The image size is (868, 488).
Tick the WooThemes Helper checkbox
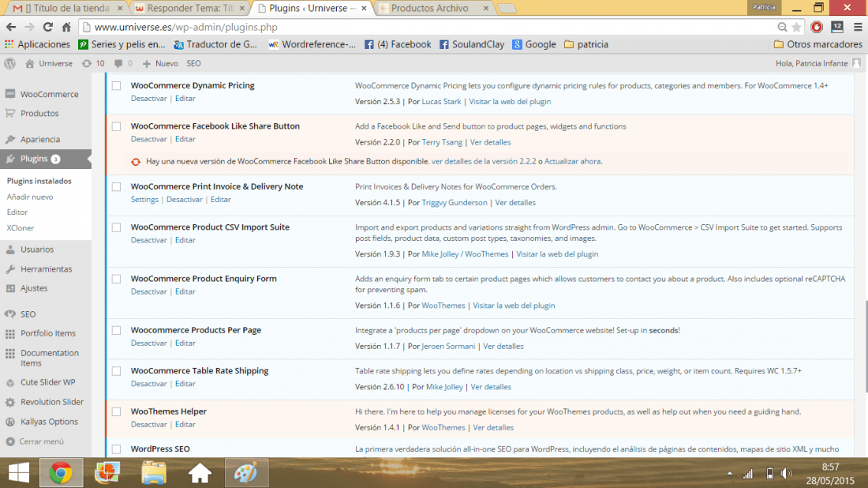pos(116,411)
